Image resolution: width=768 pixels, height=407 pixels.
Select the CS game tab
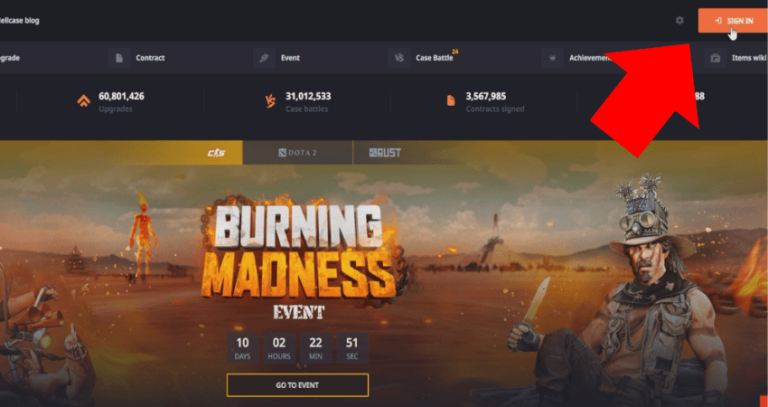coord(216,153)
